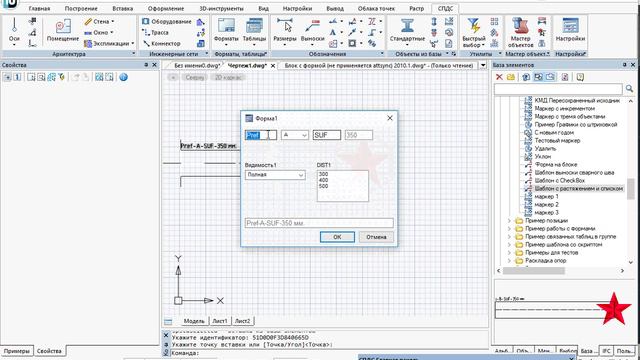The width and height of the screenshot is (640, 360).
Task: Select the Шаблон с CheckBox tree item
Action: [560, 180]
